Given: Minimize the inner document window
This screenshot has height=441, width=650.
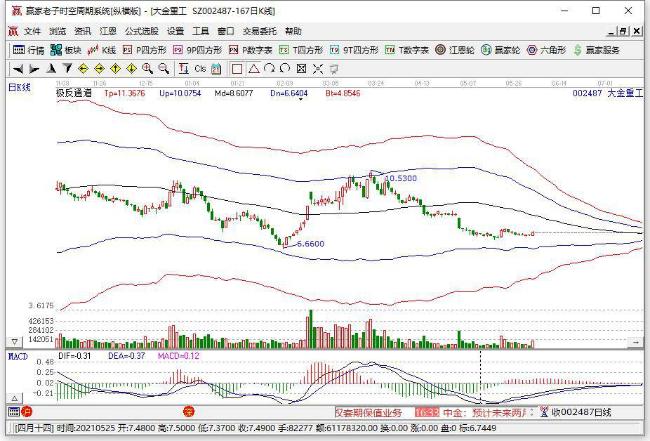Looking at the screenshot, I should coord(611,31).
